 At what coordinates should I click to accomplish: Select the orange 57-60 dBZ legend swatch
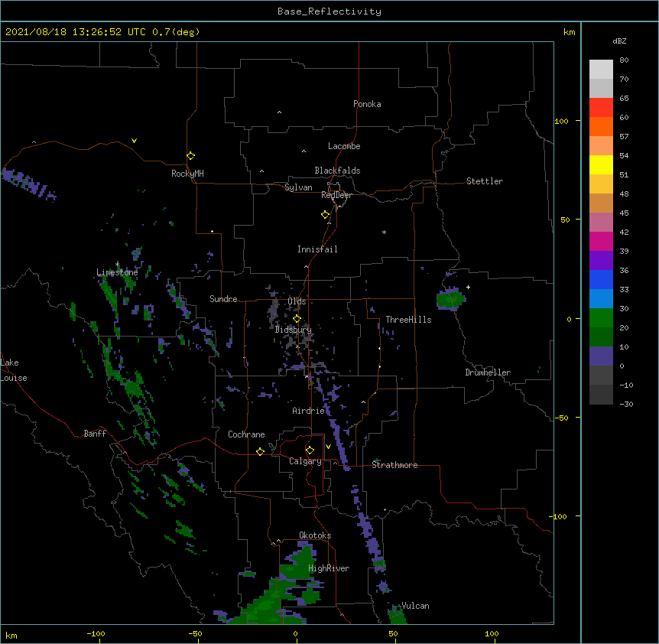pos(601,126)
